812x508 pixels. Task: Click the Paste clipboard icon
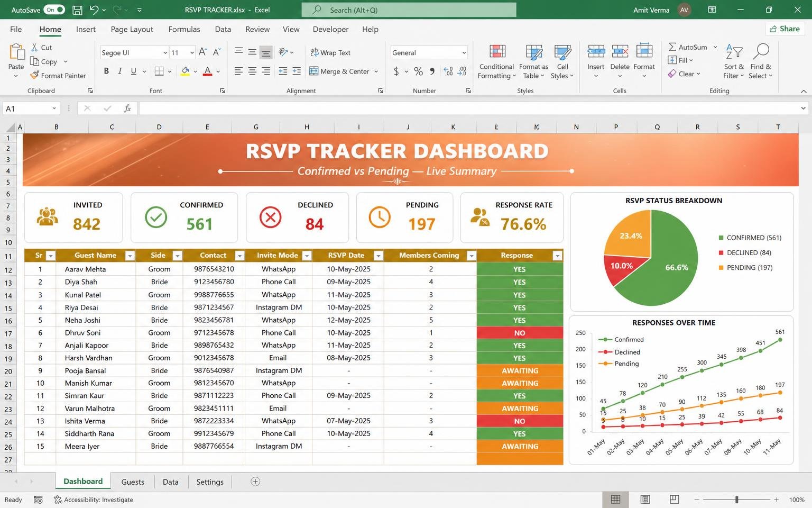point(16,52)
